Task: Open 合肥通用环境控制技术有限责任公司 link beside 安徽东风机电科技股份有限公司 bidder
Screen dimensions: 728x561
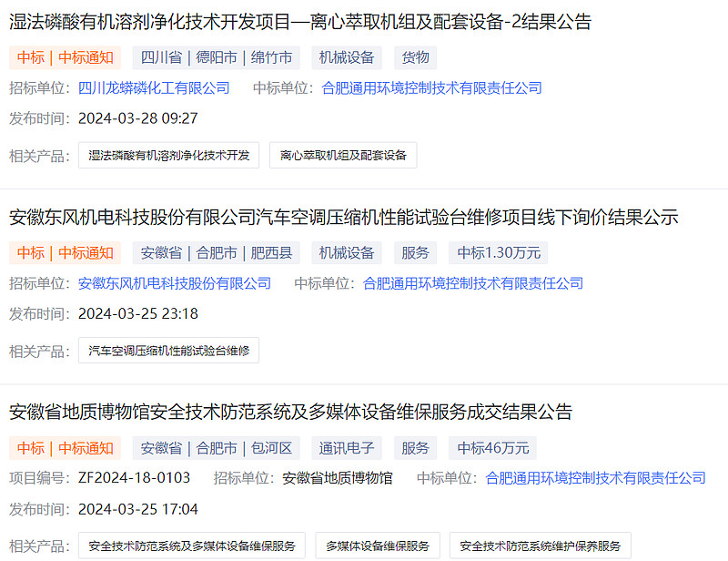Action: (x=473, y=283)
